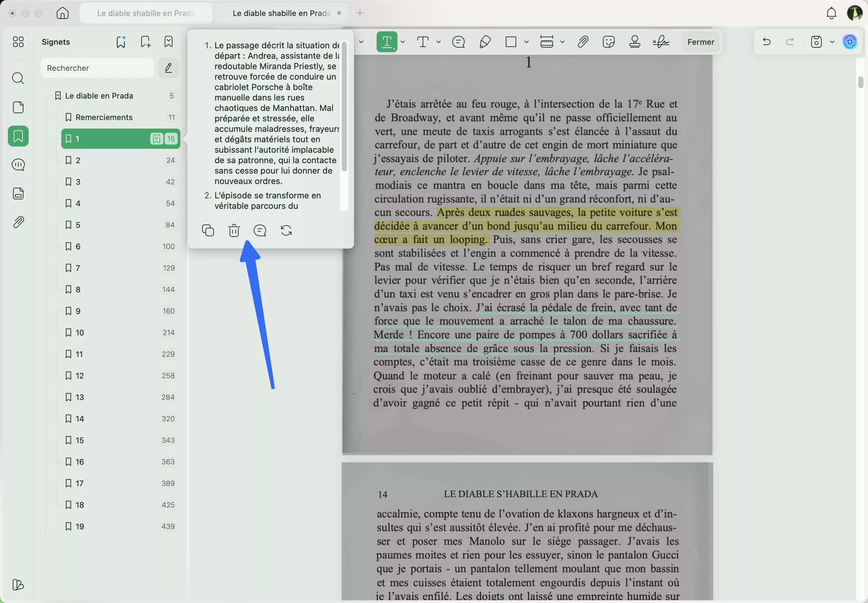Toggle bookmark edit mode pencil button

click(168, 68)
